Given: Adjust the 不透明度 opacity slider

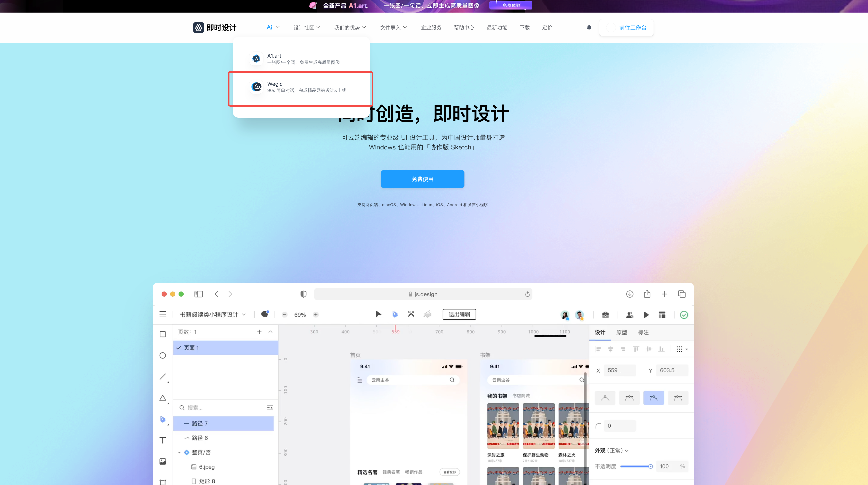Looking at the screenshot, I should (x=650, y=467).
